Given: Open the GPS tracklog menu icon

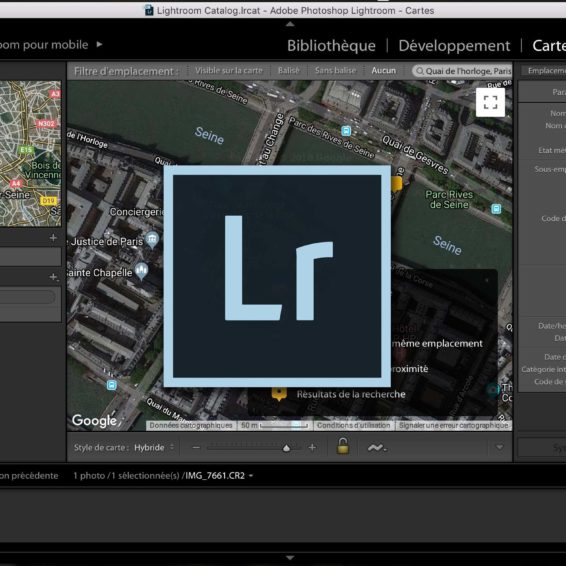Looking at the screenshot, I should tap(377, 448).
